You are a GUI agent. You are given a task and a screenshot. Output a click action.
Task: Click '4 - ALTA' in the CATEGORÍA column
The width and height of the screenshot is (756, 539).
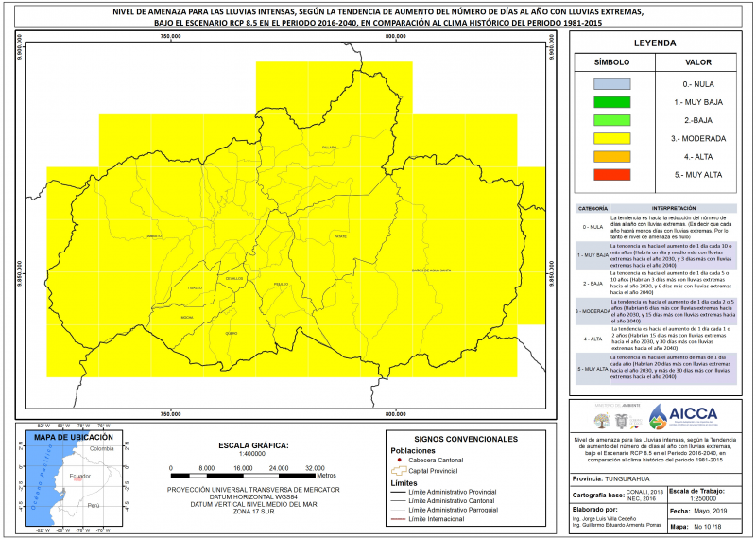pos(593,339)
